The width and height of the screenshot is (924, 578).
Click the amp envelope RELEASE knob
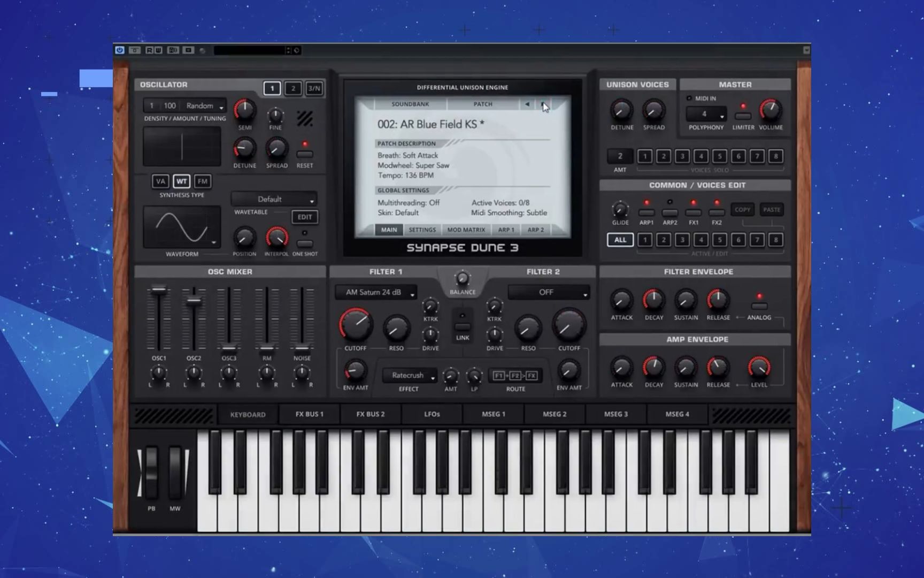[718, 368]
